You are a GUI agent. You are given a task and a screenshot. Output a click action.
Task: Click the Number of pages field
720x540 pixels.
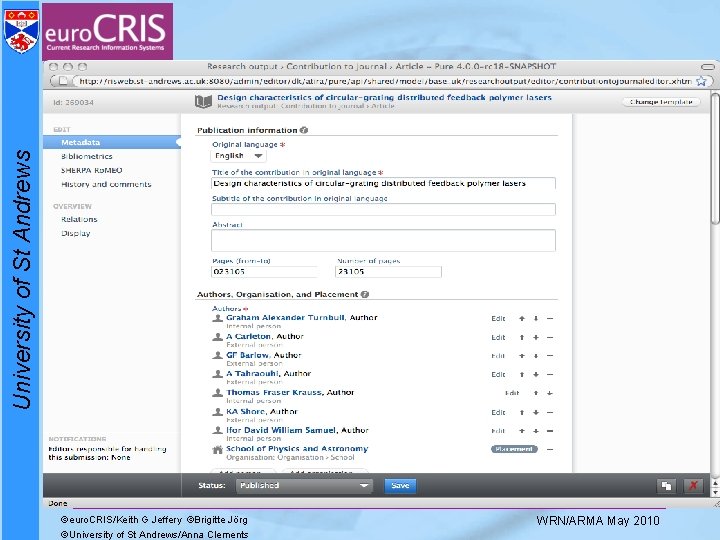(x=388, y=272)
